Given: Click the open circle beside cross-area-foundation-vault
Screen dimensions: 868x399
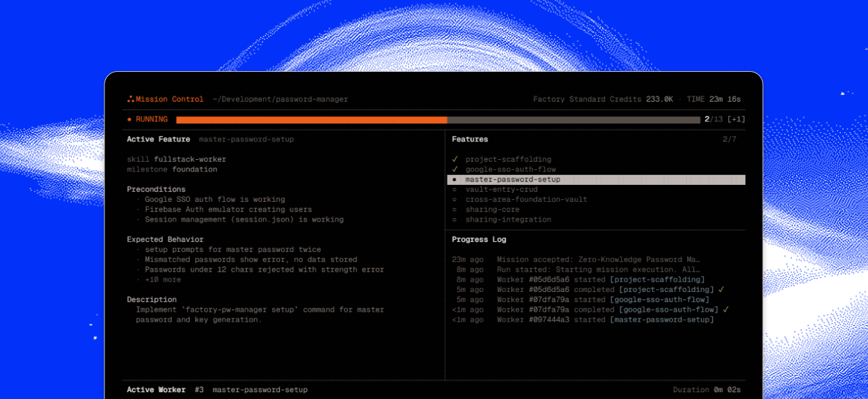Looking at the screenshot, I should (x=454, y=200).
